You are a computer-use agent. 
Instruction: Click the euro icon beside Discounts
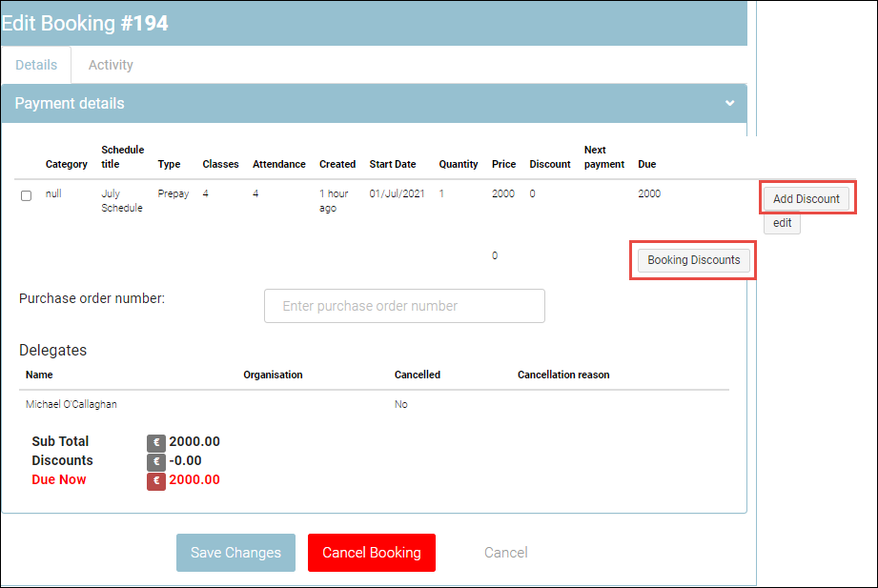[x=156, y=461]
